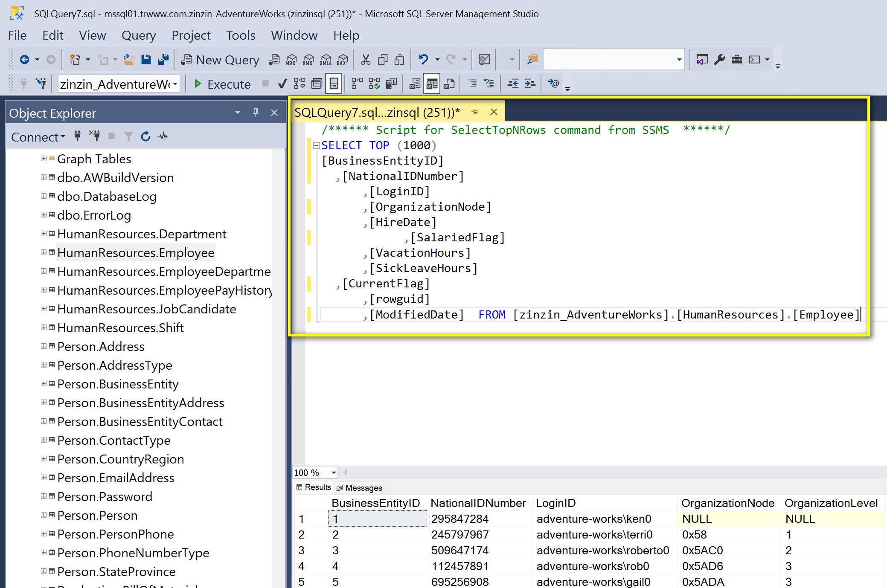Toggle Results to Grid mode
The height and width of the screenshot is (588, 887).
[432, 84]
